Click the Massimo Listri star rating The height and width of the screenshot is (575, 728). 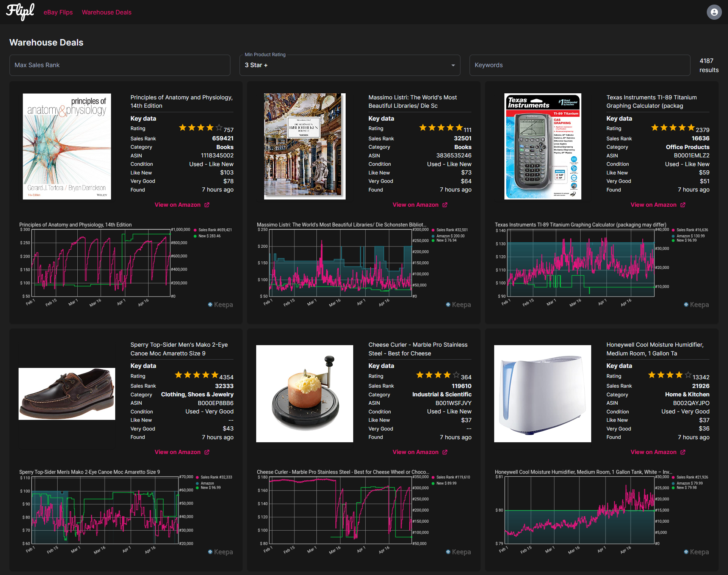click(x=441, y=128)
